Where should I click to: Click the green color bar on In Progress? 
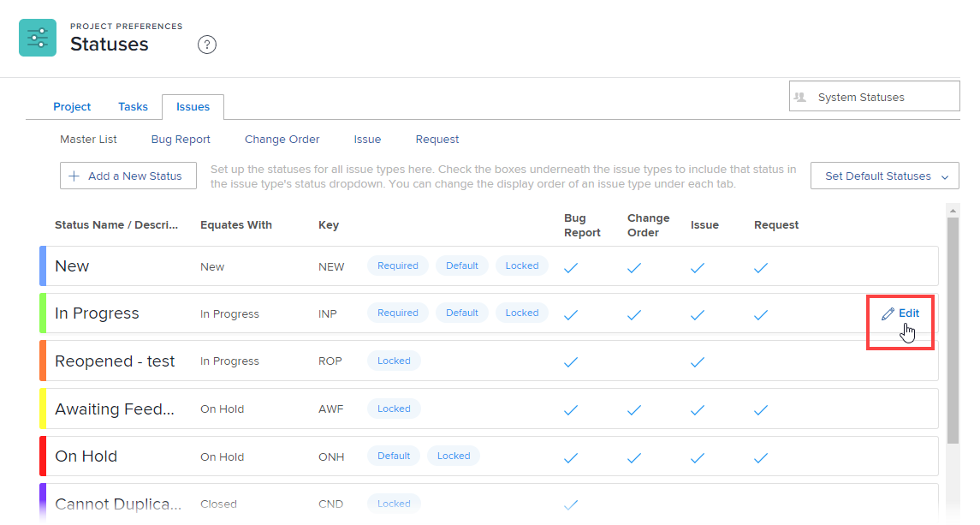[x=43, y=313]
